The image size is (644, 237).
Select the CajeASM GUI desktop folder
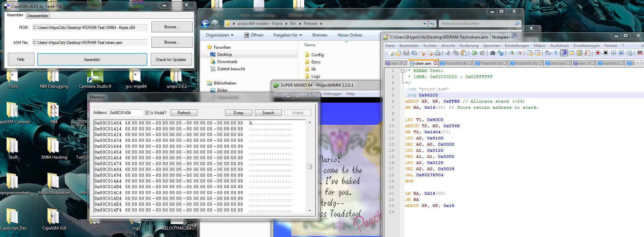(54, 220)
